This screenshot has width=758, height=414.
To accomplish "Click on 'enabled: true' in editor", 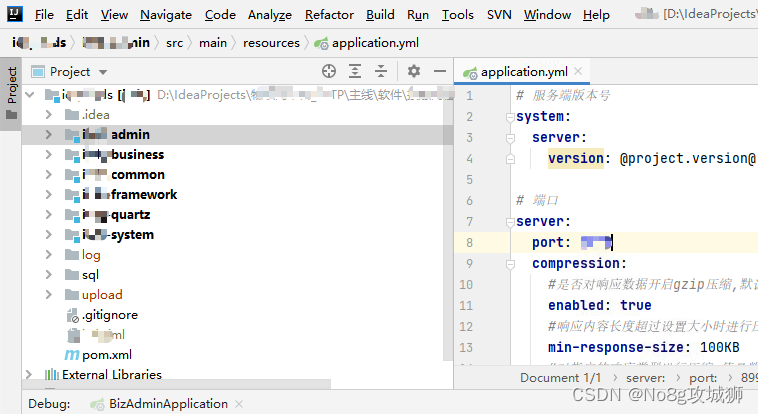I will tap(599, 305).
